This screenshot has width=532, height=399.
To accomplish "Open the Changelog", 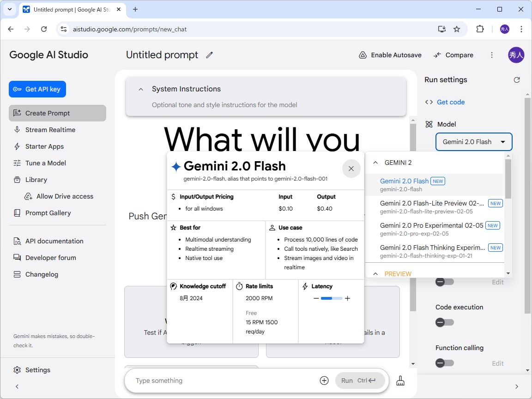I will 42,274.
